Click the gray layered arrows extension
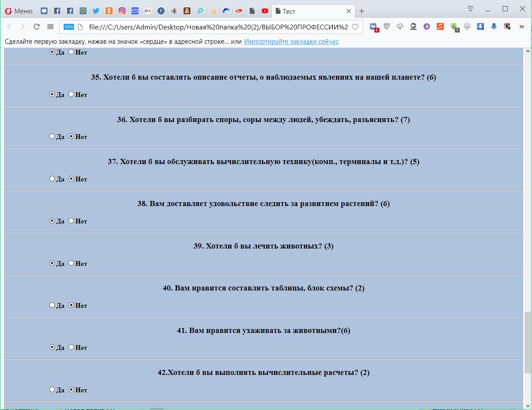Image resolution: width=532 pixels, height=410 pixels. pos(467,27)
